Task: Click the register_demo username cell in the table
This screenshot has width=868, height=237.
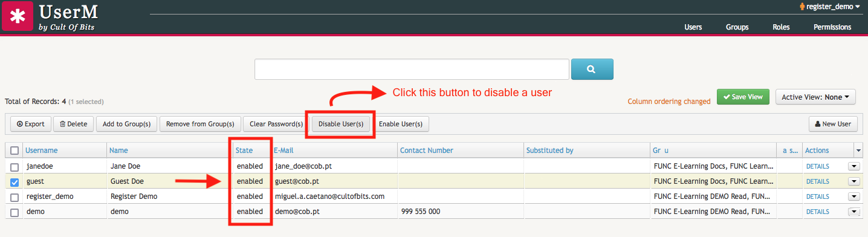Action: pyautogui.click(x=50, y=197)
